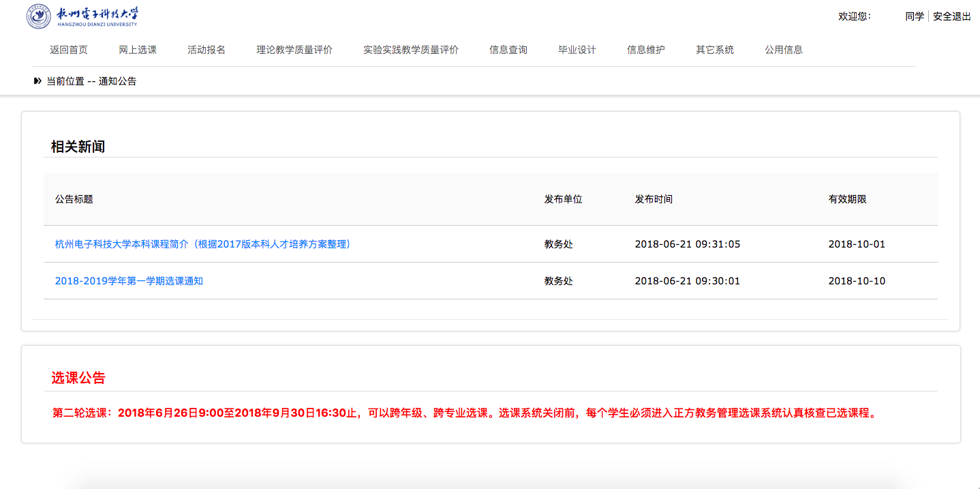This screenshot has width=980, height=489.
Task: Click 教务处 in the 选课通知 row
Action: click(x=558, y=281)
